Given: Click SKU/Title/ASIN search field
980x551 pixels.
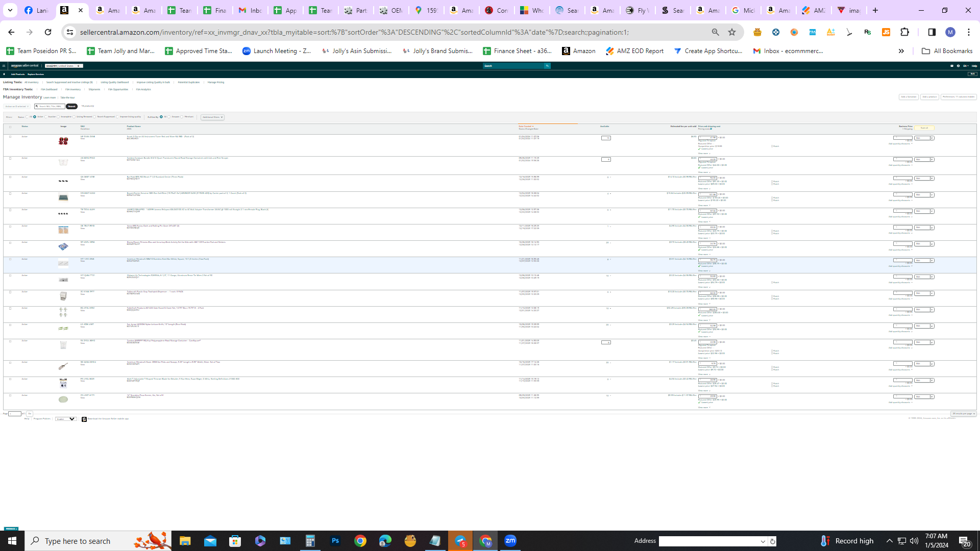Looking at the screenshot, I should 50,107.
